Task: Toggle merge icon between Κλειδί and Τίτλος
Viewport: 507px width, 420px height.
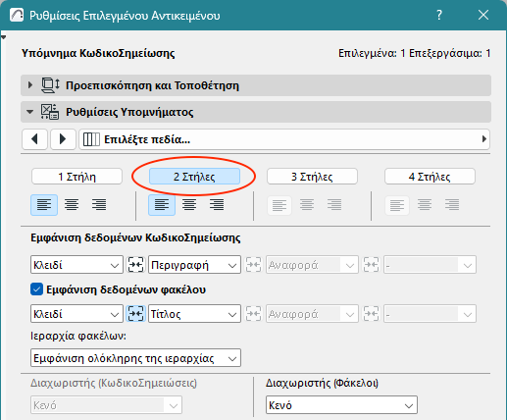Action: click(135, 314)
